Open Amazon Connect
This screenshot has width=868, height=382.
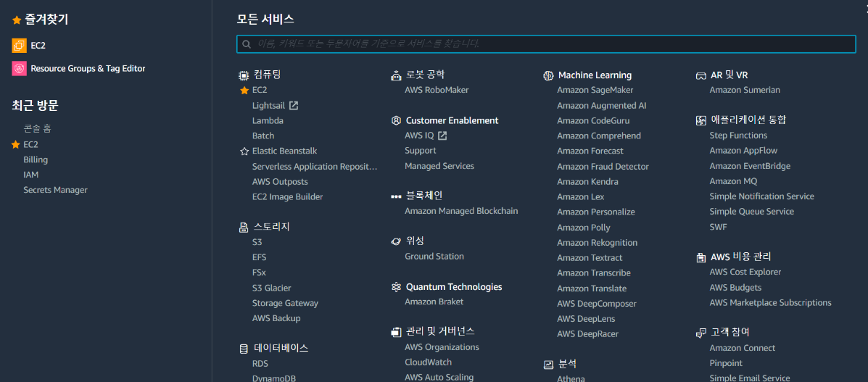tap(743, 348)
